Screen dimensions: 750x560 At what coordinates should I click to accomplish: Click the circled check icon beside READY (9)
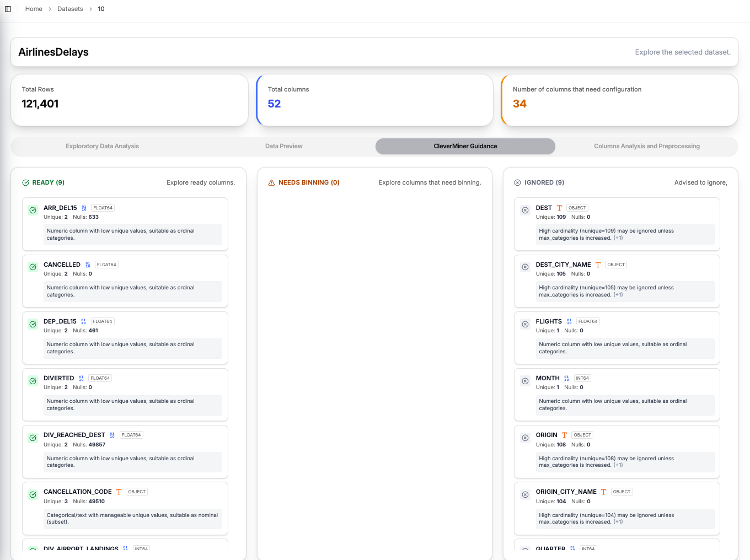pos(26,182)
